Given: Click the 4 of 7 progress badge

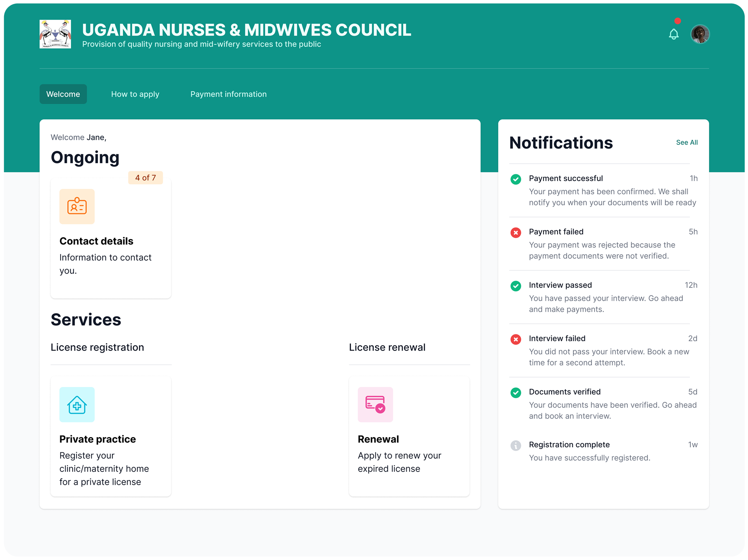Looking at the screenshot, I should [145, 178].
